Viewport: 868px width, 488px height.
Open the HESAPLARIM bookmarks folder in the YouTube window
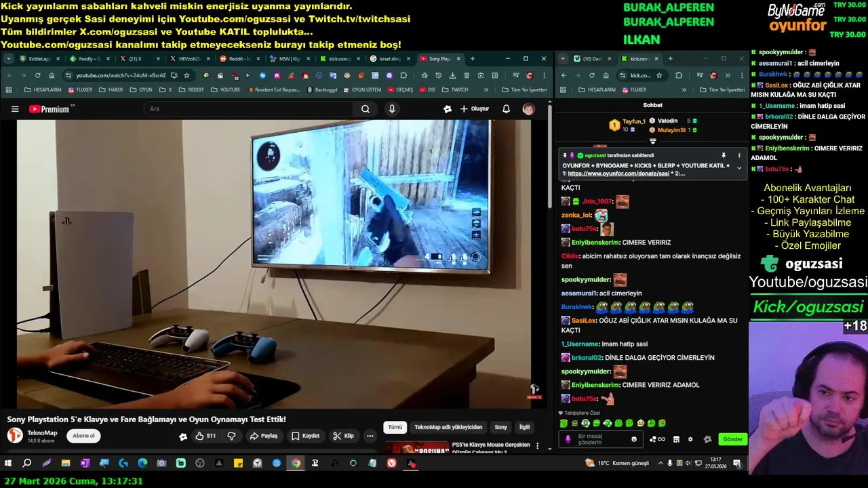pos(43,89)
